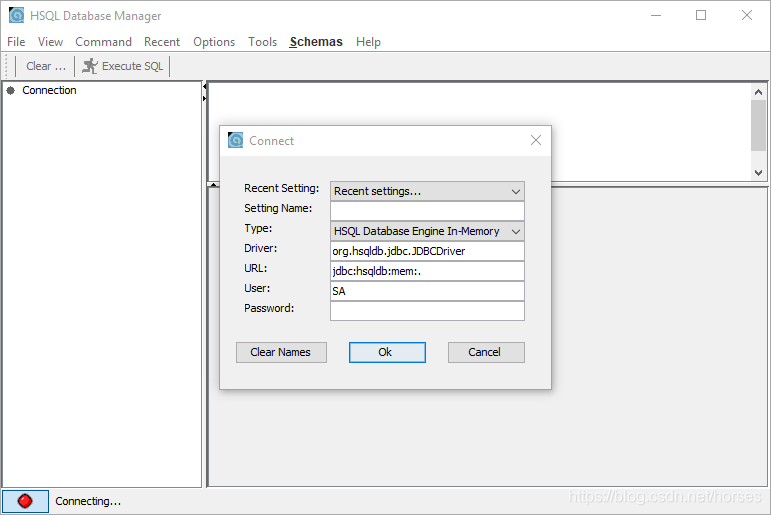Open the Help menu

368,42
